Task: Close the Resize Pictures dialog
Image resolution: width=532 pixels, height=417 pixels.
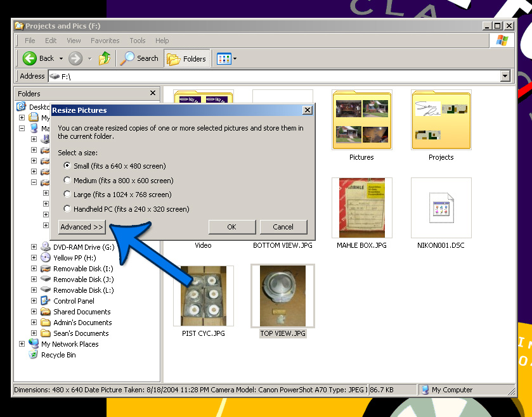Action: 308,110
